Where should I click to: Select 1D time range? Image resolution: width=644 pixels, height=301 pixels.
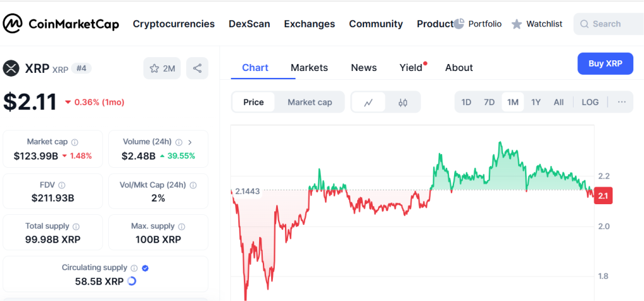point(466,102)
